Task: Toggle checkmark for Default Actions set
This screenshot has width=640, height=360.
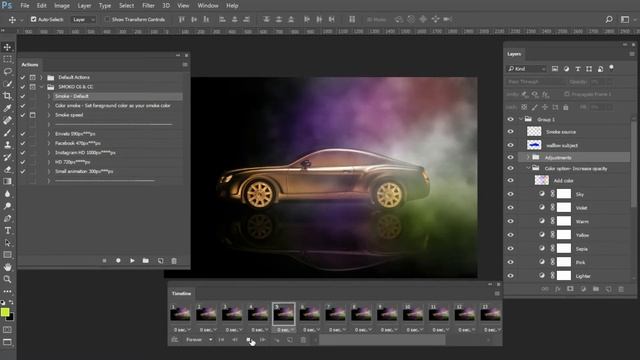Action: (x=23, y=77)
